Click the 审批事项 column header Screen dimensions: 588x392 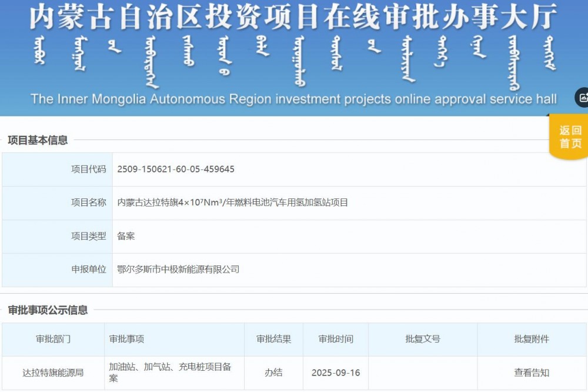(x=126, y=339)
